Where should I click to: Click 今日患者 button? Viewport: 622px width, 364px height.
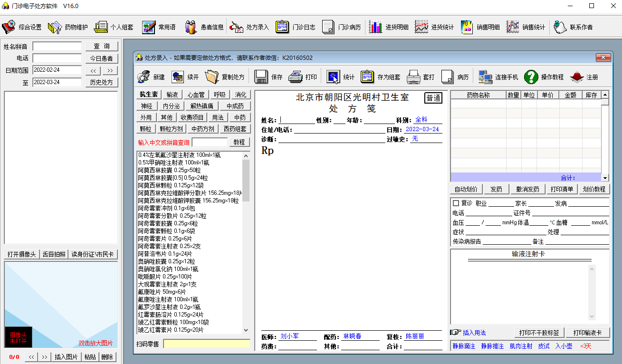(102, 58)
